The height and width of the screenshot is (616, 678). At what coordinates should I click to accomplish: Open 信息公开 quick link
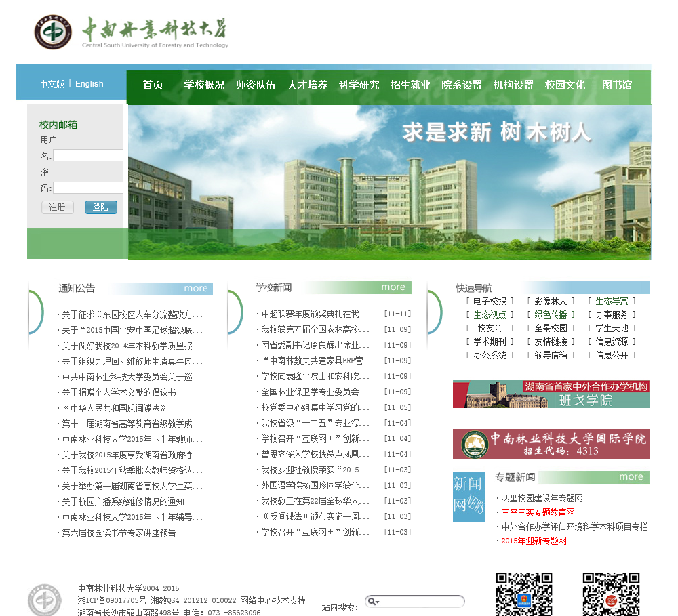tap(612, 355)
